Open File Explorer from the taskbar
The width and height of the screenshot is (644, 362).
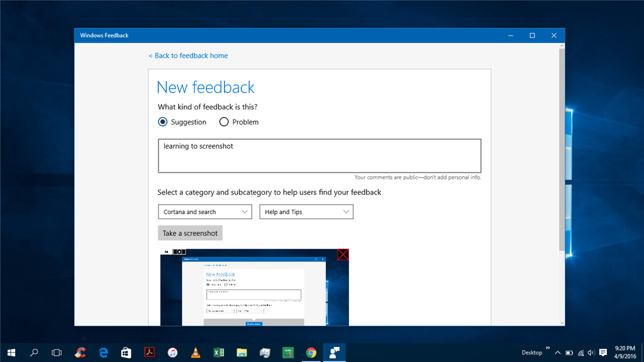[x=241, y=353]
